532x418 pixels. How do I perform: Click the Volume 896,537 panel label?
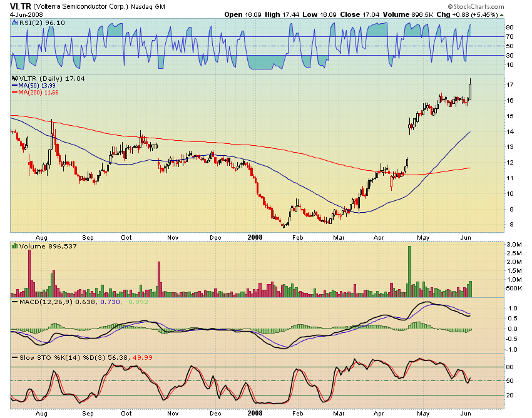[48, 246]
